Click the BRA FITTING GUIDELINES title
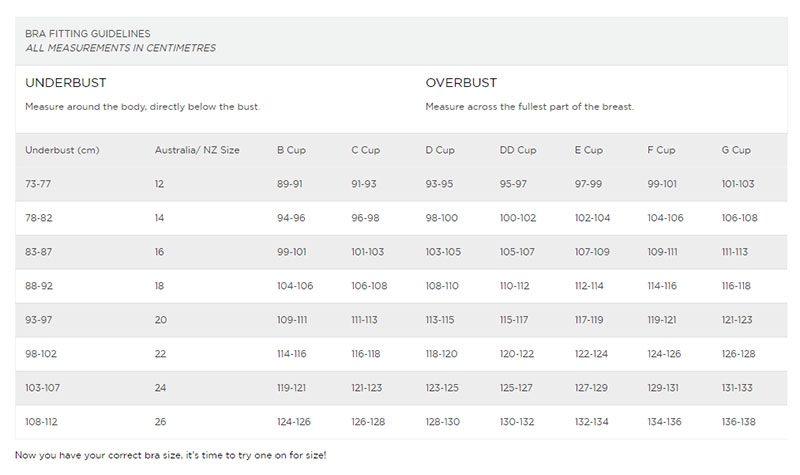This screenshot has height=475, width=800. point(88,33)
